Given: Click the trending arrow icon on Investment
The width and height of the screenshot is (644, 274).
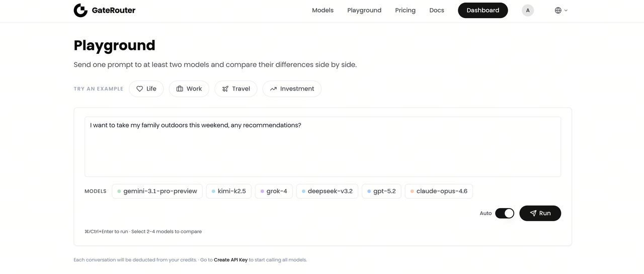Looking at the screenshot, I should click(273, 89).
